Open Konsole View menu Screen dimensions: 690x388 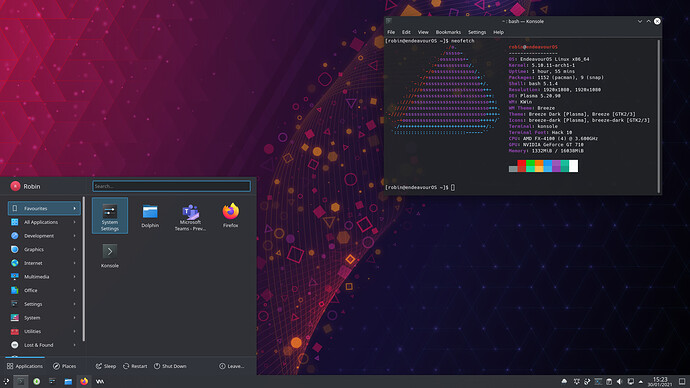coord(423,32)
